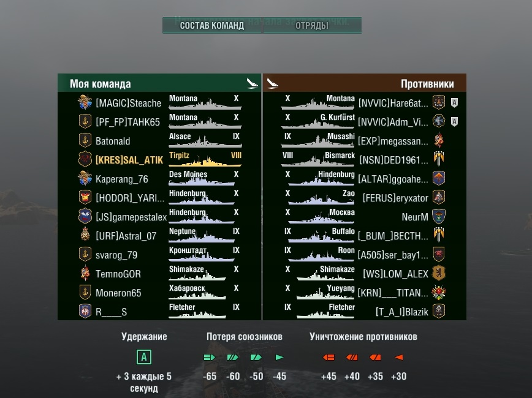Click emblem next to [WS]LOM_ALEX

pos(439,273)
